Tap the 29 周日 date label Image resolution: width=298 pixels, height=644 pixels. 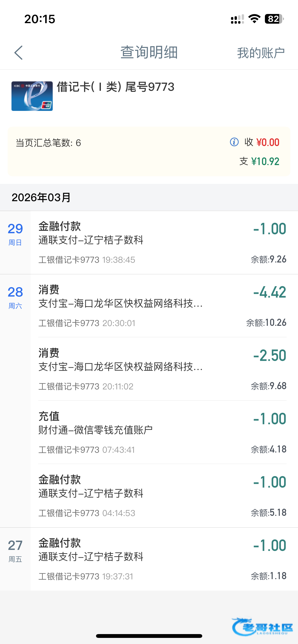click(x=15, y=234)
